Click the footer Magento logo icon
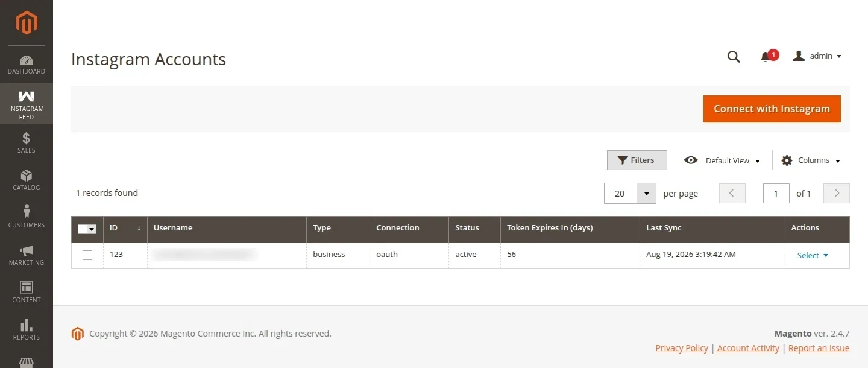868x368 pixels. tap(78, 334)
